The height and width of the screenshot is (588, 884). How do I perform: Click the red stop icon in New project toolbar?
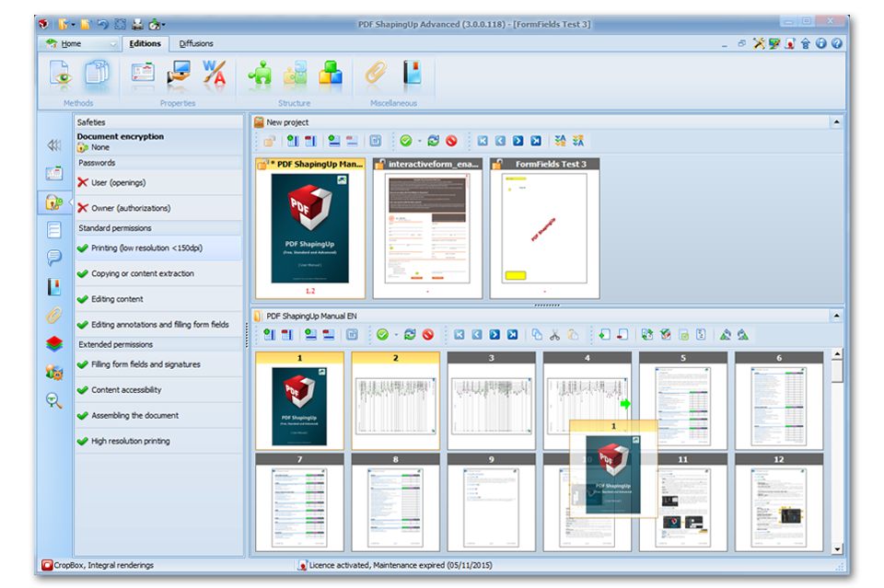(451, 141)
